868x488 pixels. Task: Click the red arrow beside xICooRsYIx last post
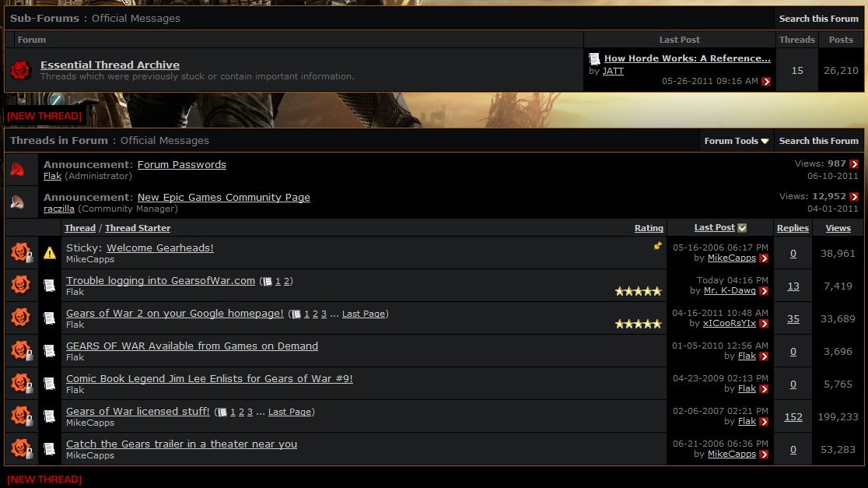pyautogui.click(x=764, y=324)
